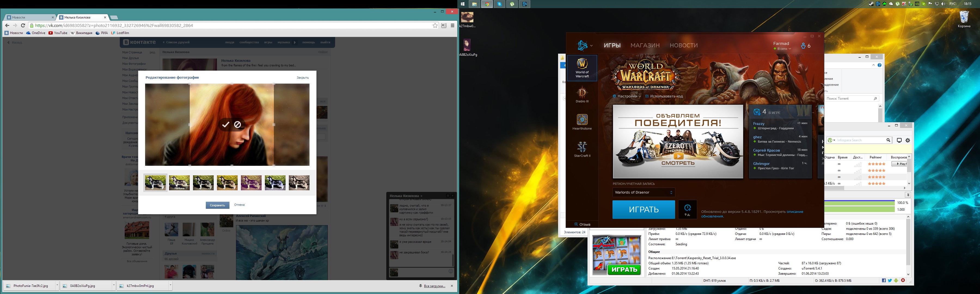The image size is (980, 294).
Task: Click in the Поиск: Torrent search field
Action: 852,99
